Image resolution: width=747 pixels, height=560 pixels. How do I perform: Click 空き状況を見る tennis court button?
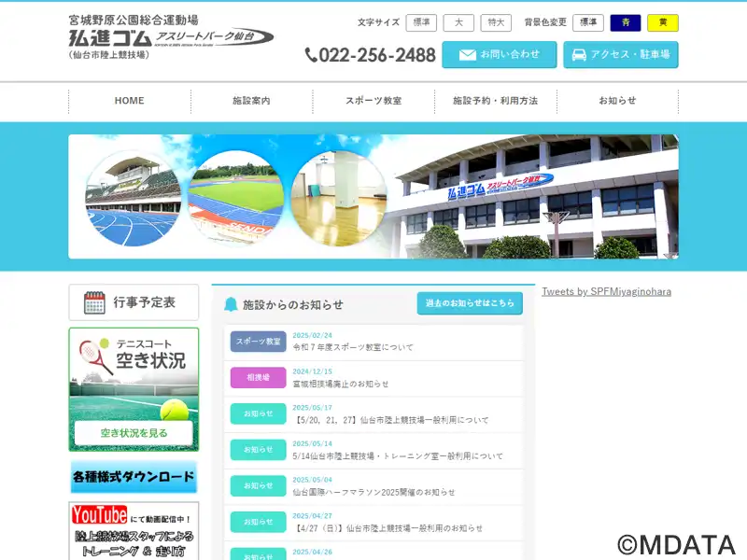(x=134, y=433)
